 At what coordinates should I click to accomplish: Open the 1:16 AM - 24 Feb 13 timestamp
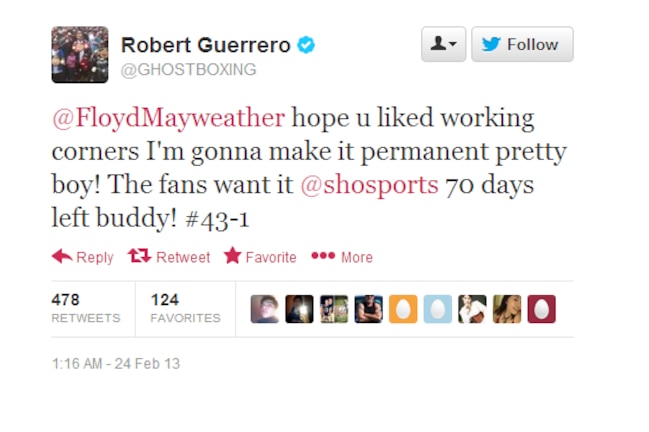click(116, 364)
